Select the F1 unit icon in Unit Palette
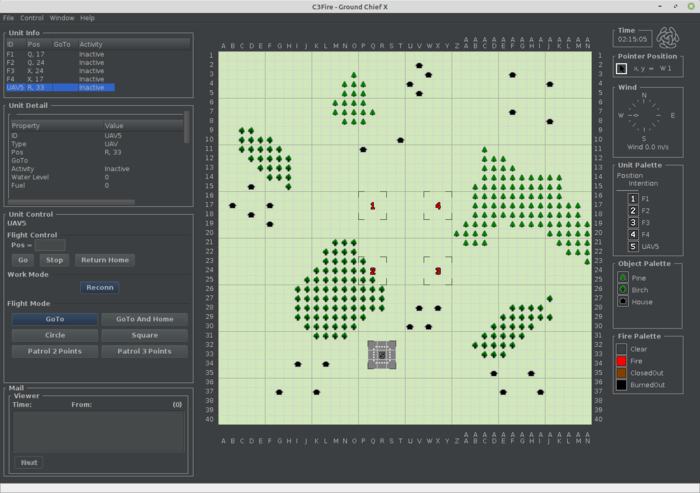Image resolution: width=700 pixels, height=493 pixels. [x=632, y=199]
